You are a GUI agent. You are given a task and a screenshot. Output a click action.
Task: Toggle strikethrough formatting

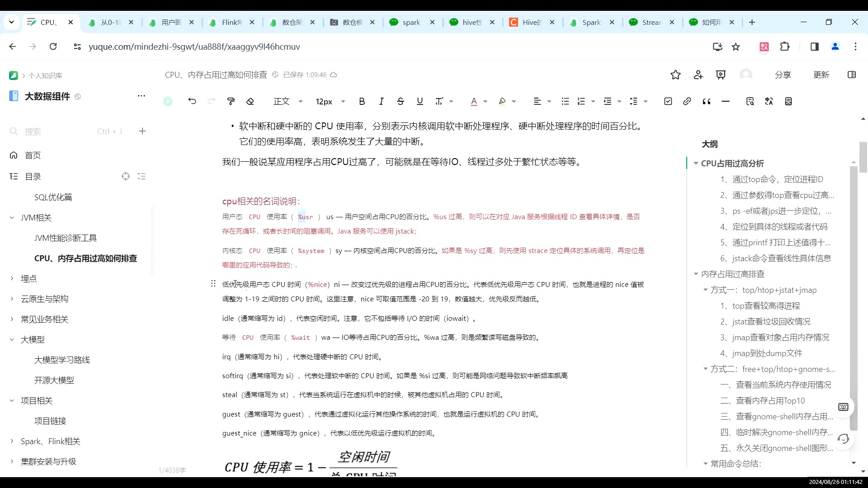click(401, 101)
